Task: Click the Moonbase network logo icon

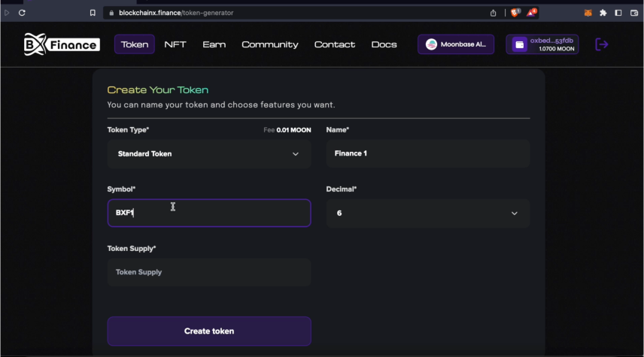Action: click(431, 44)
